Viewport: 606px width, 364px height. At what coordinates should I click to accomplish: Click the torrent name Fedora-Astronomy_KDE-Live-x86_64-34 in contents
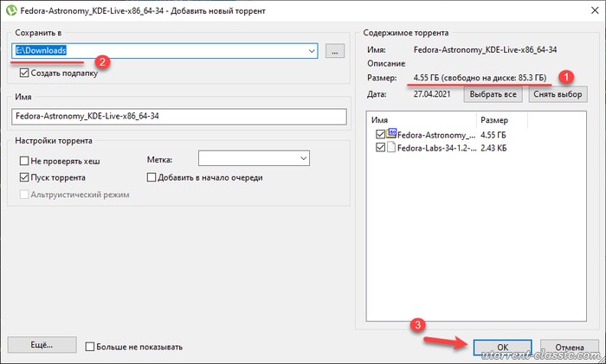[485, 49]
